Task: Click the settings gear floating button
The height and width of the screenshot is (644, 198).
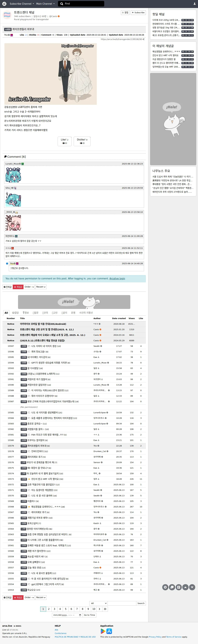Action: pyautogui.click(x=165, y=587)
